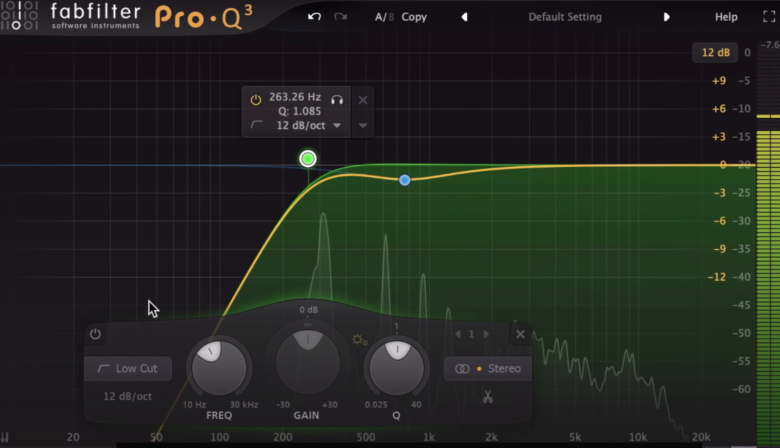Click the gain-Q interaction gear icon

[x=359, y=340]
